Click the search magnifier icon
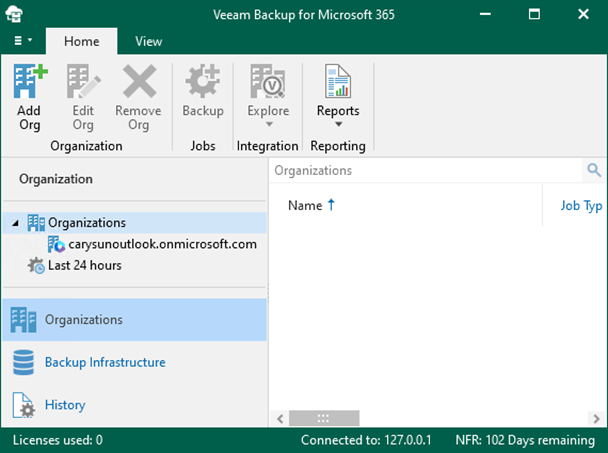This screenshot has height=453, width=608. point(594,171)
